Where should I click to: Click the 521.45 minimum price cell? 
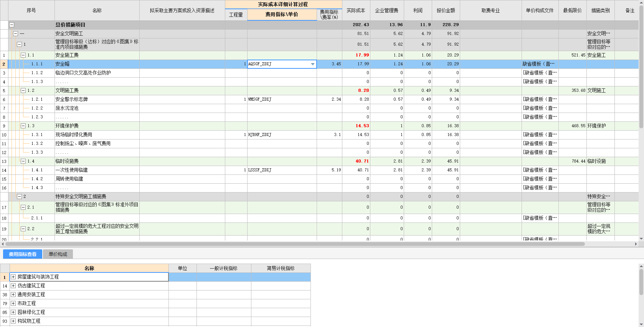click(573, 55)
